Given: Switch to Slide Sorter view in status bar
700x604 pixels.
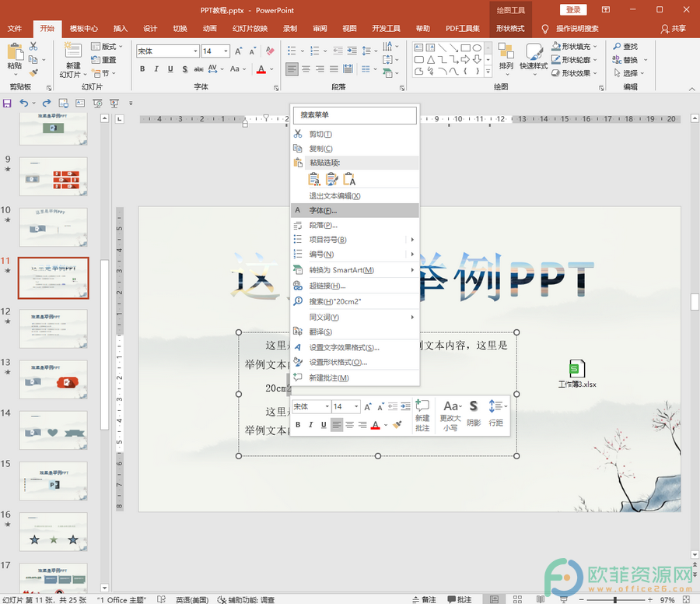Looking at the screenshot, I should tap(517, 599).
